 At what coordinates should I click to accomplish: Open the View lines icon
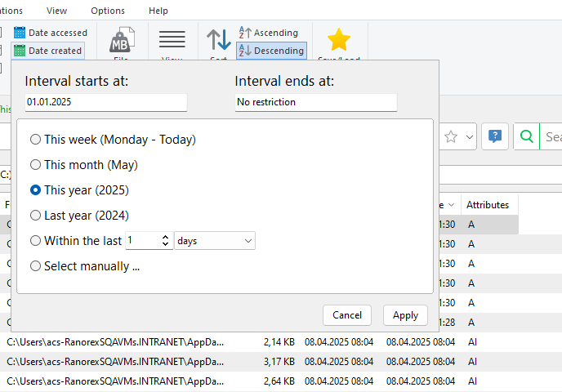[172, 39]
